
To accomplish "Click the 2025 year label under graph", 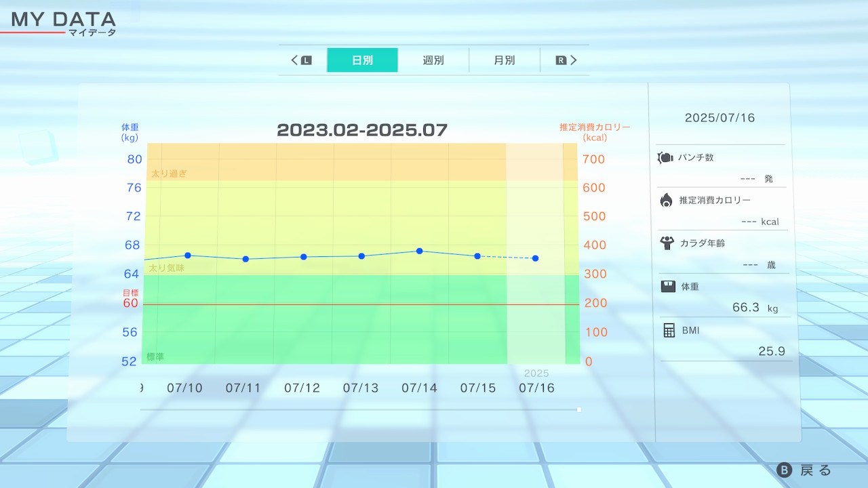I will point(536,373).
